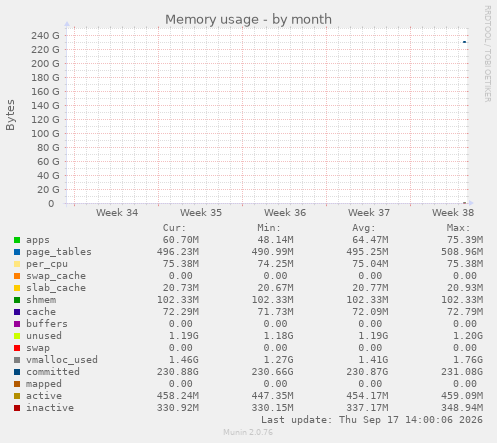Select the 'active' legend label
The height and width of the screenshot is (443, 497).
[44, 396]
